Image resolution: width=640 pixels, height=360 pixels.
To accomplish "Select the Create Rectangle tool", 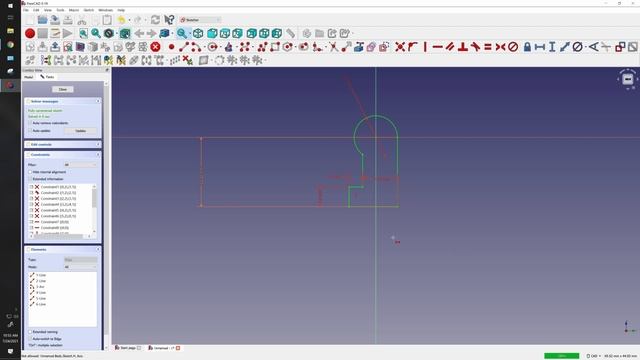I will (x=275, y=47).
